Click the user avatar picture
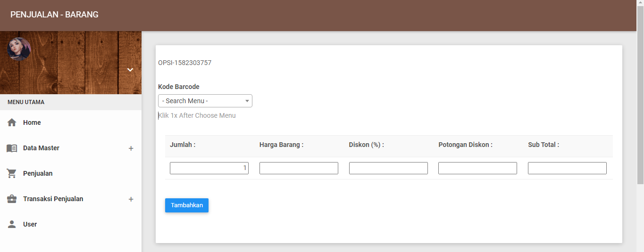 19,49
